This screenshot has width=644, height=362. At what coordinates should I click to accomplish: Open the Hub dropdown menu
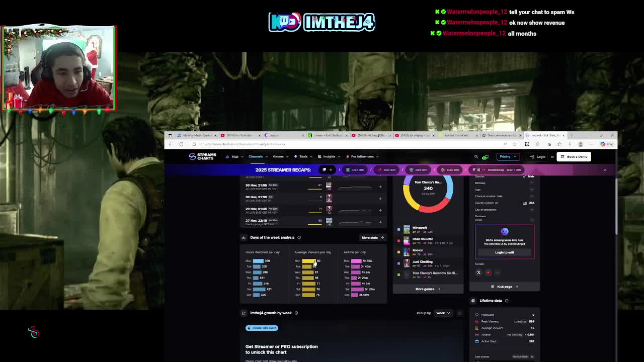pyautogui.click(x=234, y=157)
